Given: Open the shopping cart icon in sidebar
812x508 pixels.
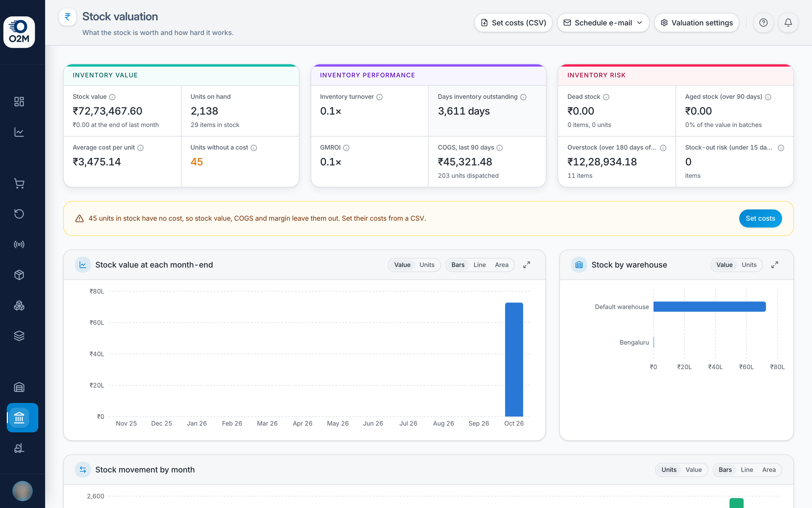Looking at the screenshot, I should 19,183.
